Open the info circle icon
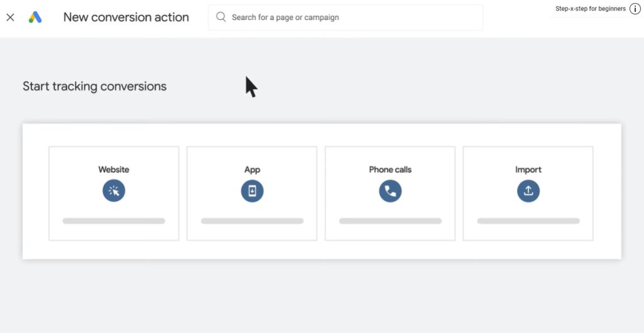Image resolution: width=644 pixels, height=333 pixels. (635, 9)
